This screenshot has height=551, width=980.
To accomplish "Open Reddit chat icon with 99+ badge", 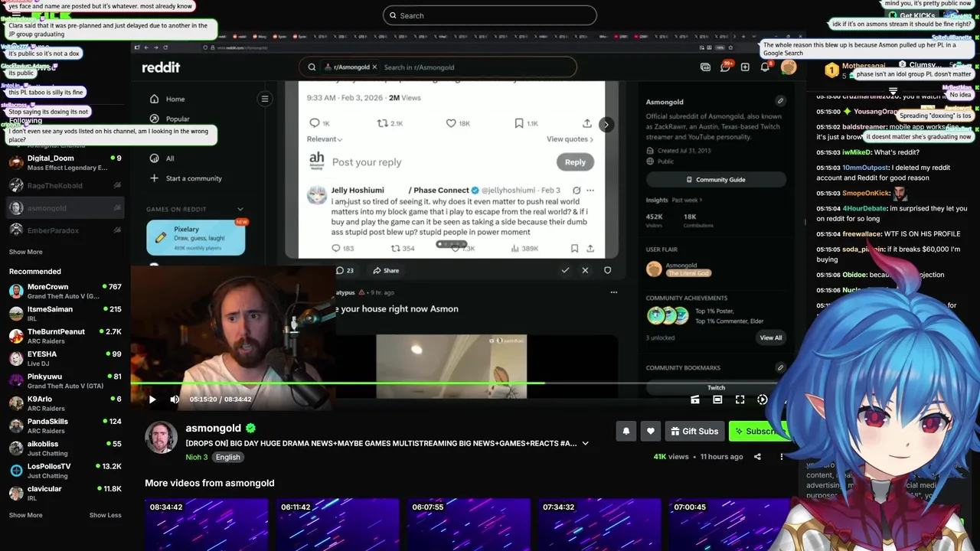I will pos(725,67).
